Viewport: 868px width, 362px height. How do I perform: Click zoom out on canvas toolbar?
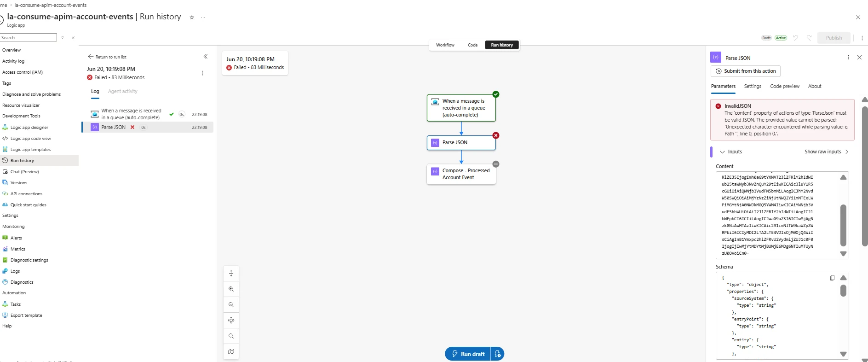point(231,305)
